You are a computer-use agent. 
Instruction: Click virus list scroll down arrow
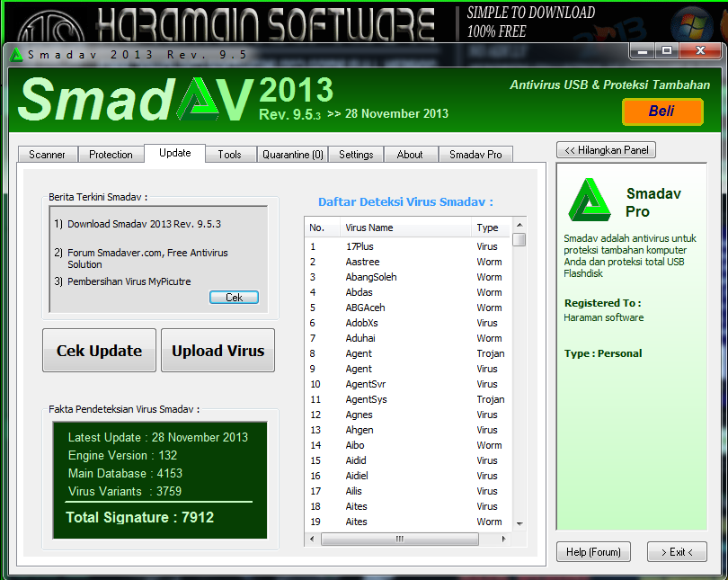point(519,524)
